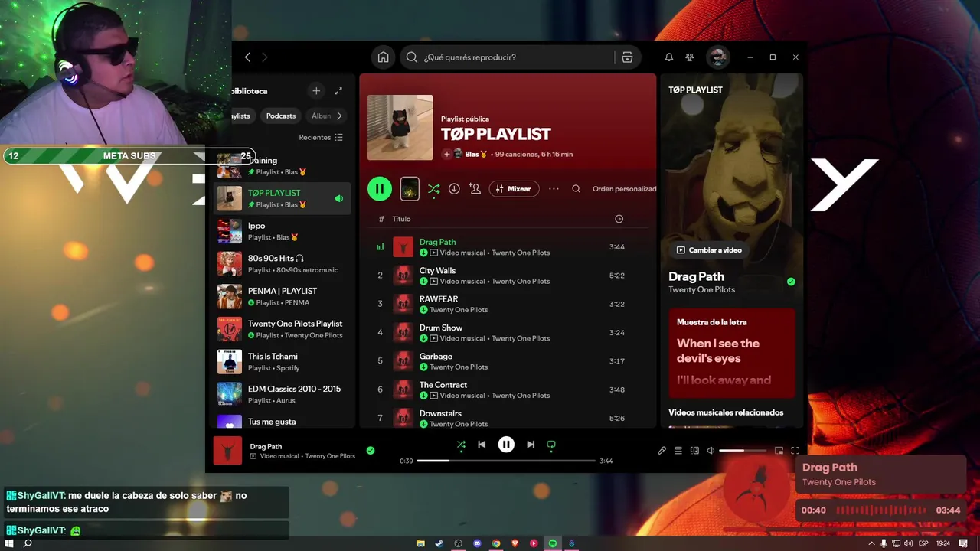Seek along the song progress bar
The image size is (980, 551).
[506, 461]
